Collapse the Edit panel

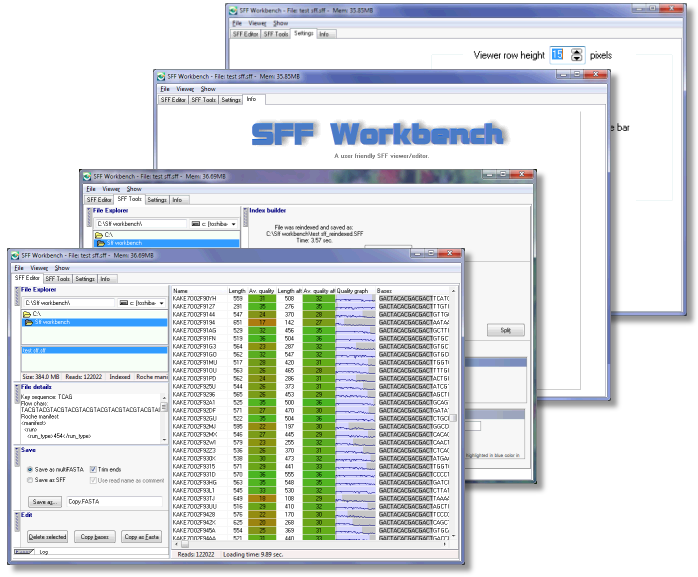(x=17, y=521)
